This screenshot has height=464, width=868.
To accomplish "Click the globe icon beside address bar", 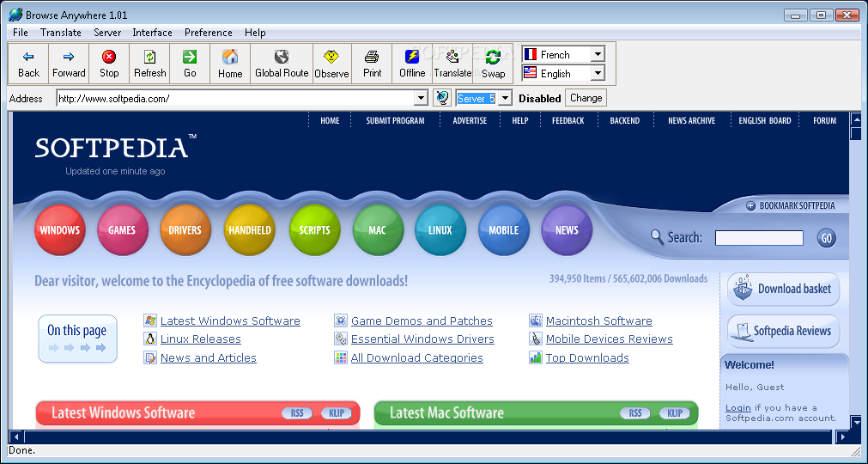I will (x=442, y=98).
